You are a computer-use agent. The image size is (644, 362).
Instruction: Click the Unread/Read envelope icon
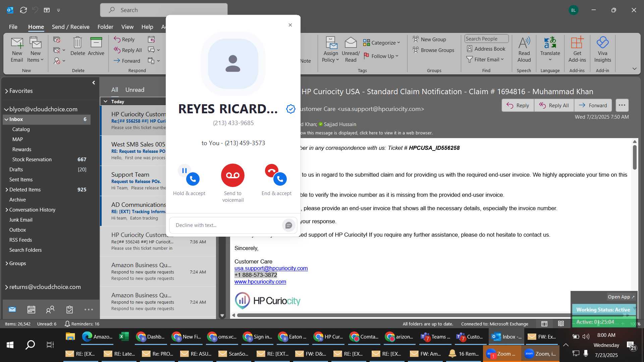click(351, 50)
